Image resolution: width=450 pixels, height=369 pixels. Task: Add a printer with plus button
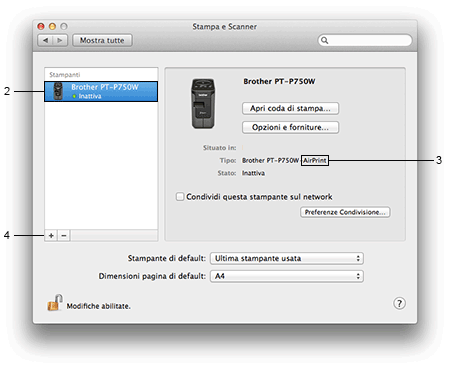[51, 236]
